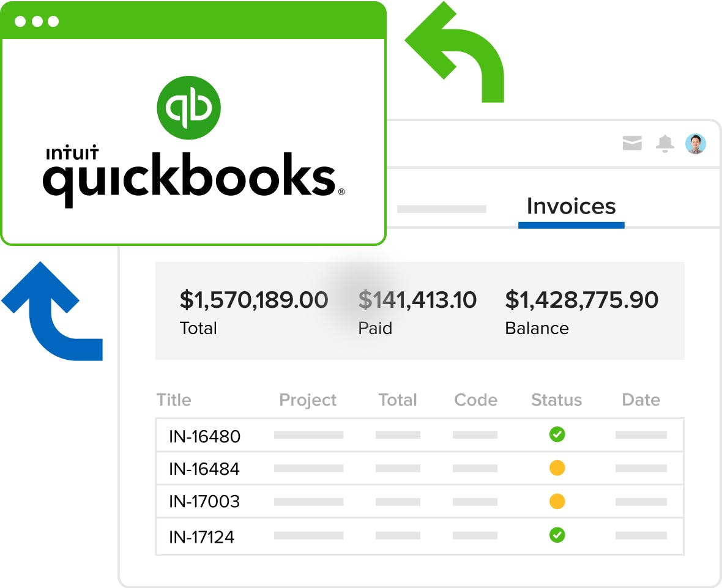
Task: Click the Paid label
Action: click(375, 329)
